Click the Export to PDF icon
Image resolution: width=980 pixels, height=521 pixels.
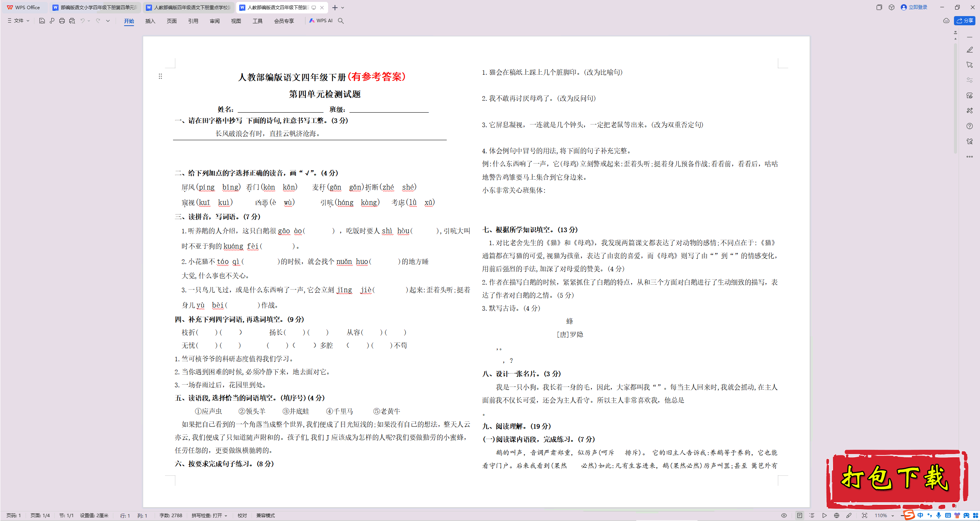[52, 21]
